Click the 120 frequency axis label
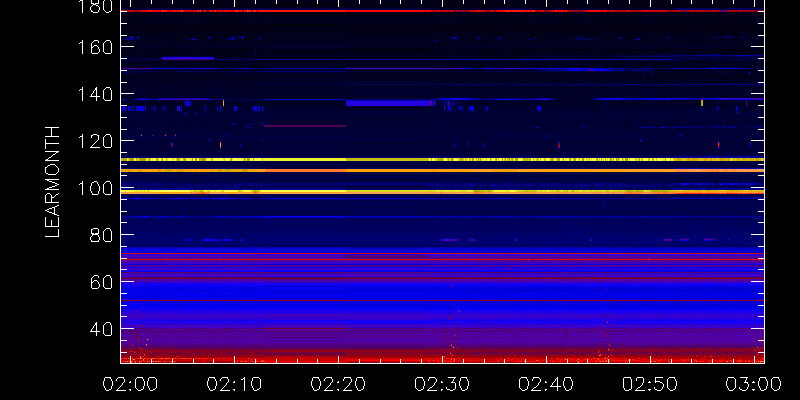 95,141
